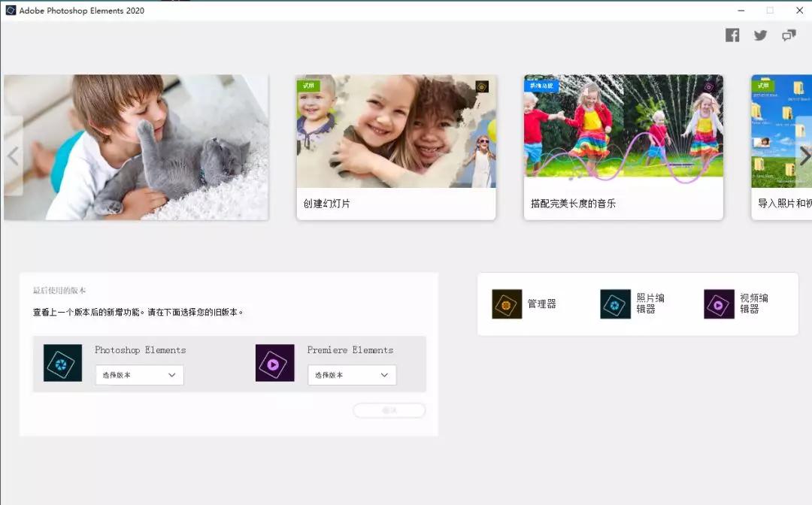812x505 pixels.
Task: Click the 视频编辑器 label
Action: pyautogui.click(x=754, y=304)
